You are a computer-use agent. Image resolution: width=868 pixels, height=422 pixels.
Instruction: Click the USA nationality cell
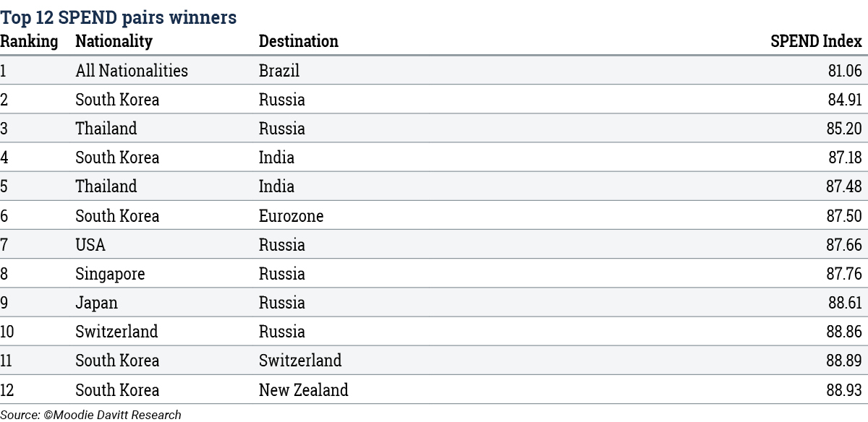tap(90, 245)
